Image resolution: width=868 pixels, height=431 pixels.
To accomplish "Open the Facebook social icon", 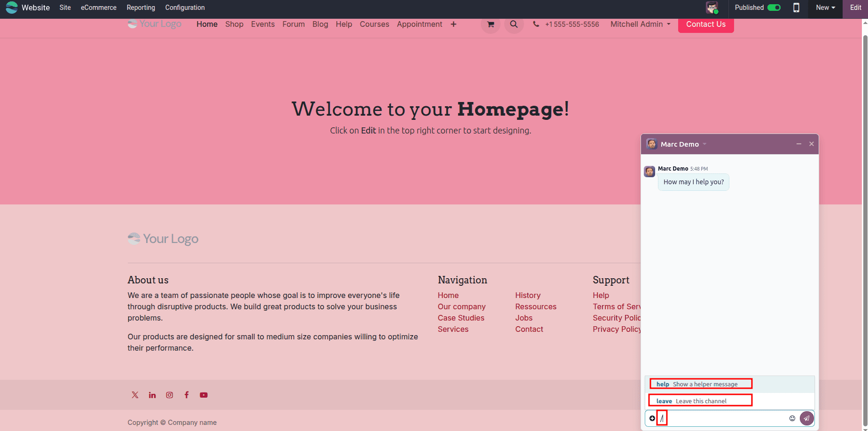I will (187, 395).
